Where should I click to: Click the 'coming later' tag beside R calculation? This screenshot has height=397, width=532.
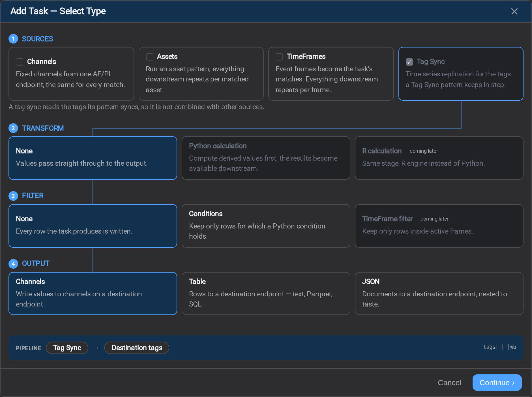coord(424,151)
